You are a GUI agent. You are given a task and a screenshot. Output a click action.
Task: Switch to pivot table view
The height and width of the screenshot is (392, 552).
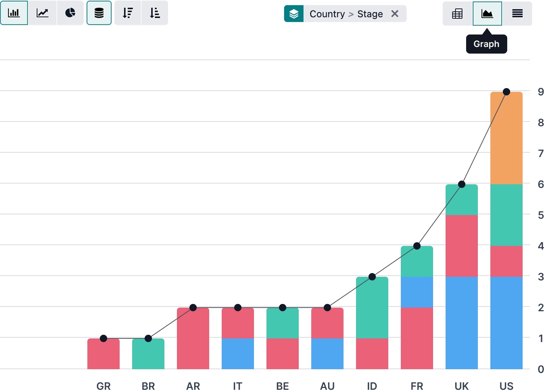tap(457, 14)
